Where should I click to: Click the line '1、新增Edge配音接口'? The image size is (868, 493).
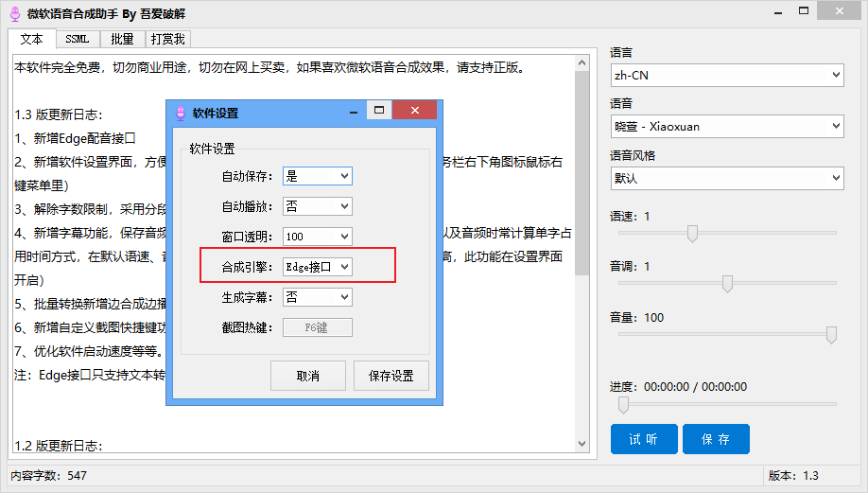click(x=76, y=138)
